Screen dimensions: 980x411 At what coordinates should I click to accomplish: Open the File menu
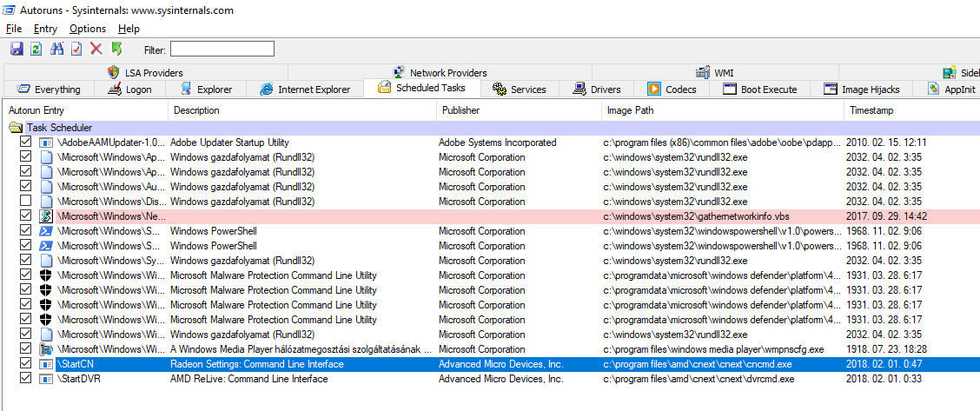click(14, 29)
